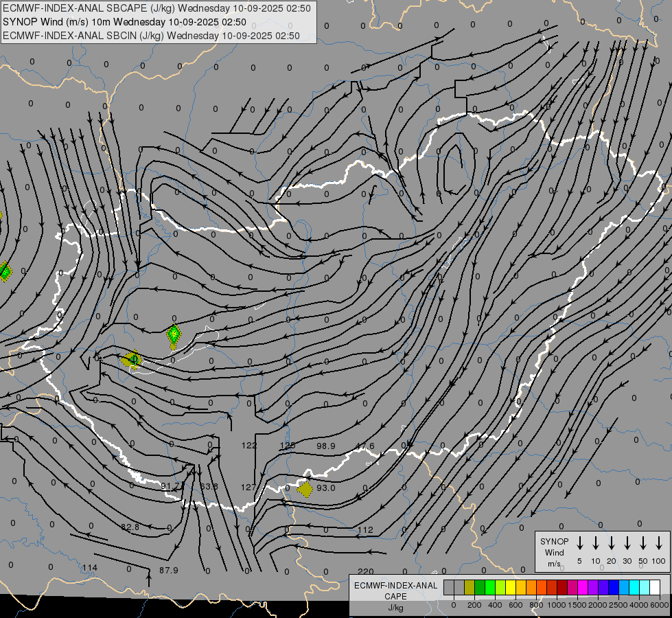Screen dimensions: 672x618
Task: Click the CAPE value 91.7
Action: point(170,486)
